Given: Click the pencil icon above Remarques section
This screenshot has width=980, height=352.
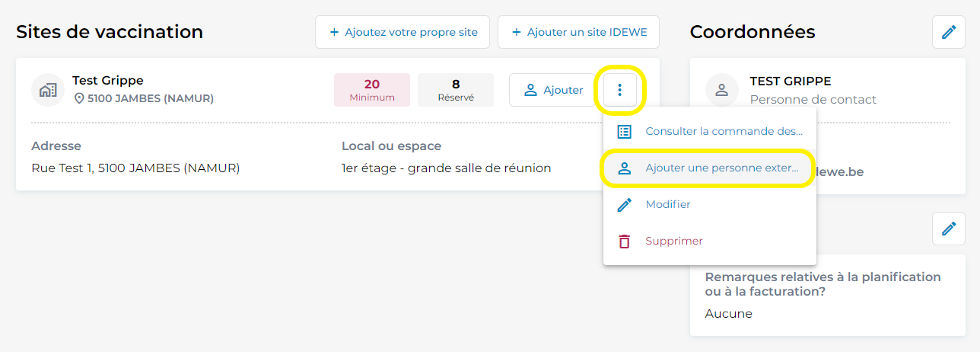Looking at the screenshot, I should point(949,229).
